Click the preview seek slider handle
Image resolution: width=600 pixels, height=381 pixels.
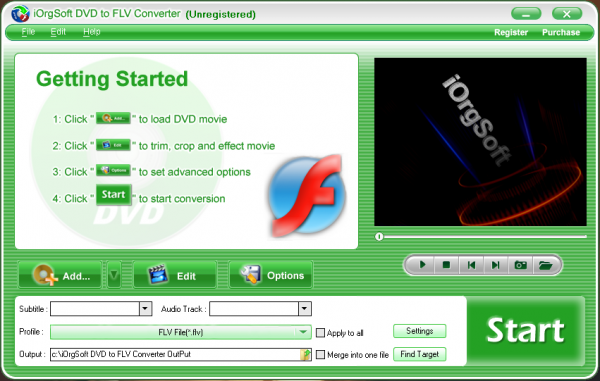pos(379,237)
